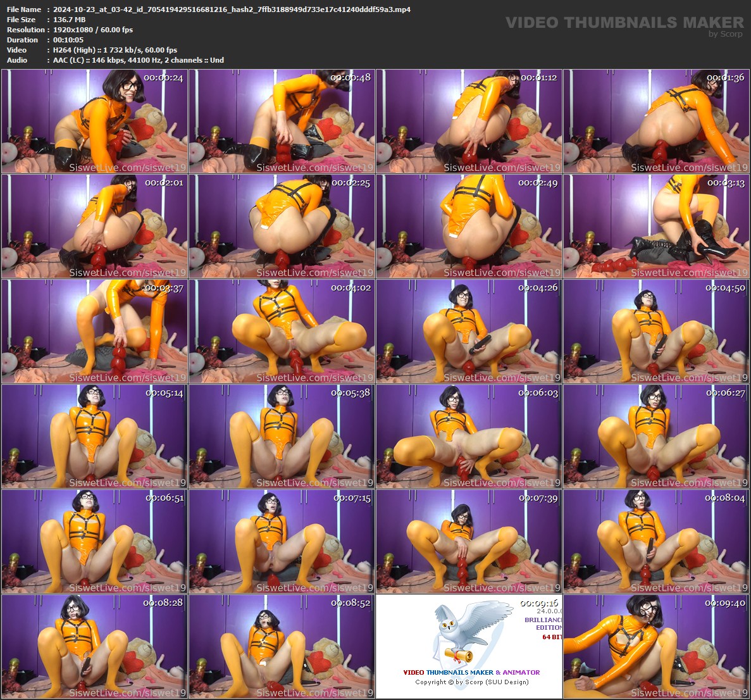
Task: Click the thumbnail with timestamp 00:06:03
Action: tap(469, 436)
